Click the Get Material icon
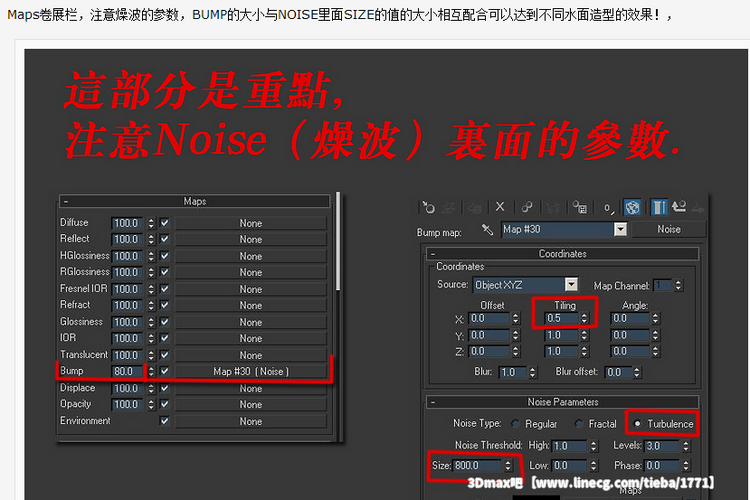Viewport: 750px width, 500px height. (x=428, y=207)
